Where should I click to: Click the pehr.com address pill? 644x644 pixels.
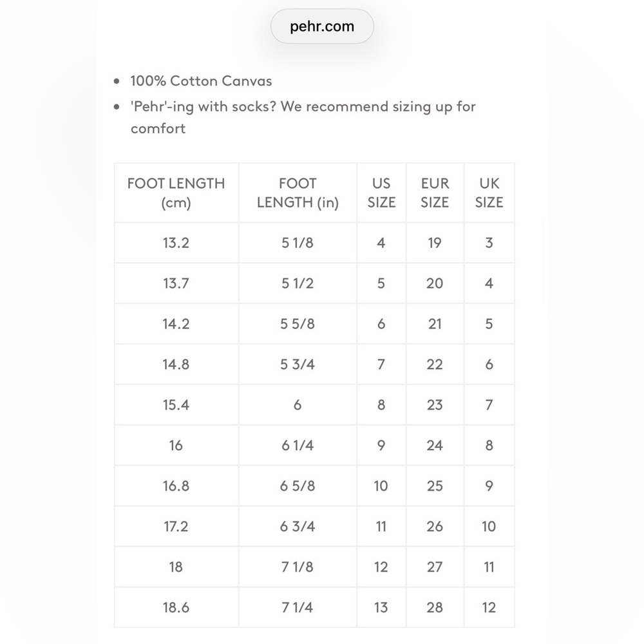click(322, 26)
